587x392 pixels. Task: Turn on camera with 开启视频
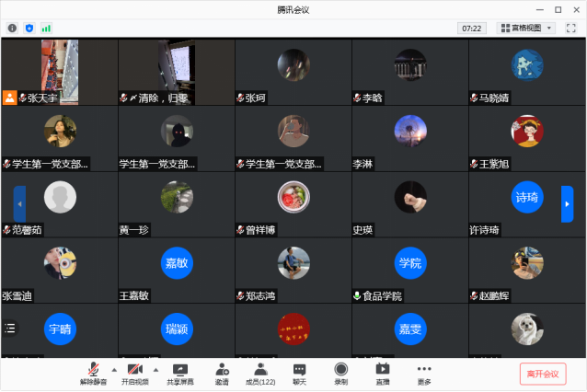[x=132, y=373]
